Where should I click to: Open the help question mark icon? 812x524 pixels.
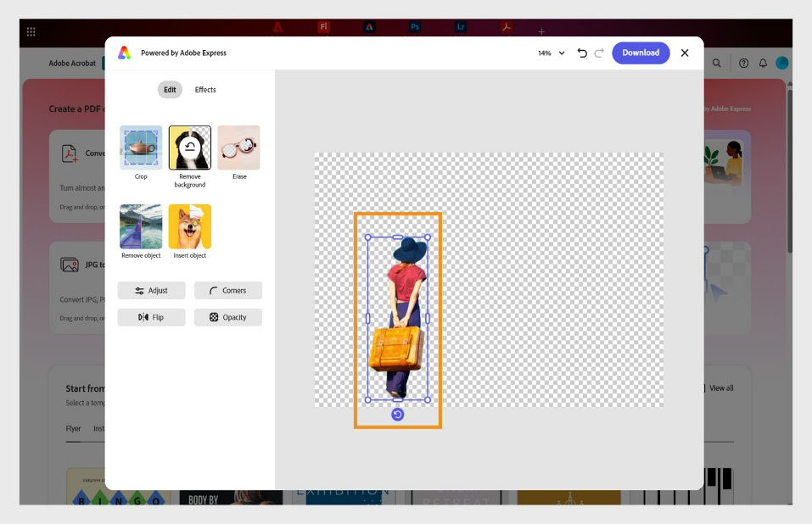click(x=743, y=63)
